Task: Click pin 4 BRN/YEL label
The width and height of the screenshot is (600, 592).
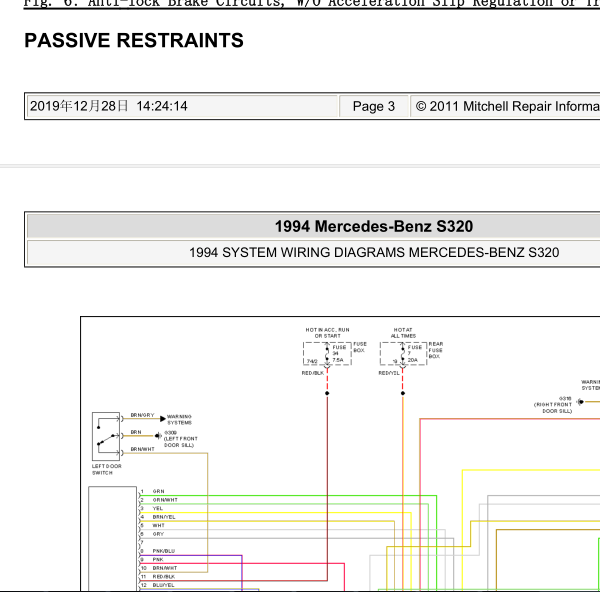Action: point(164,517)
